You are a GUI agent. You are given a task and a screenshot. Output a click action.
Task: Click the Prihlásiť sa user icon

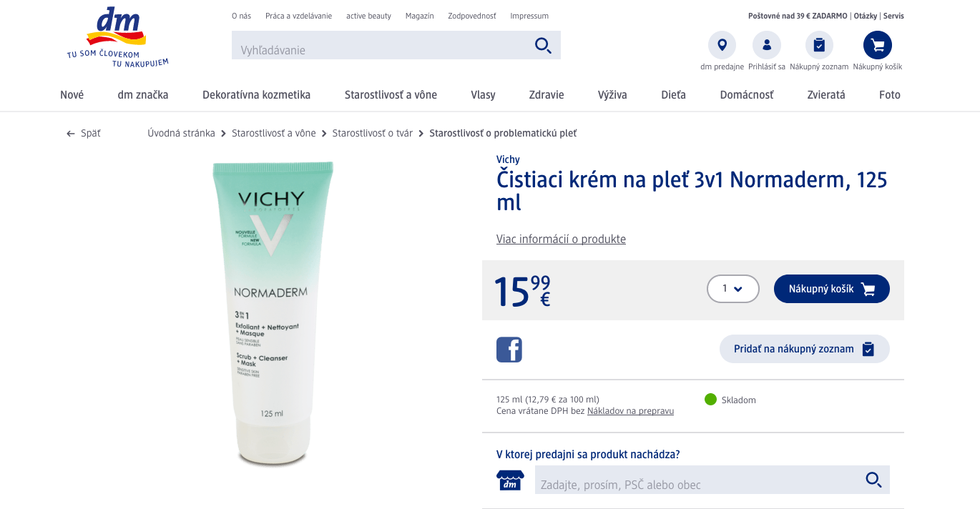[767, 45]
